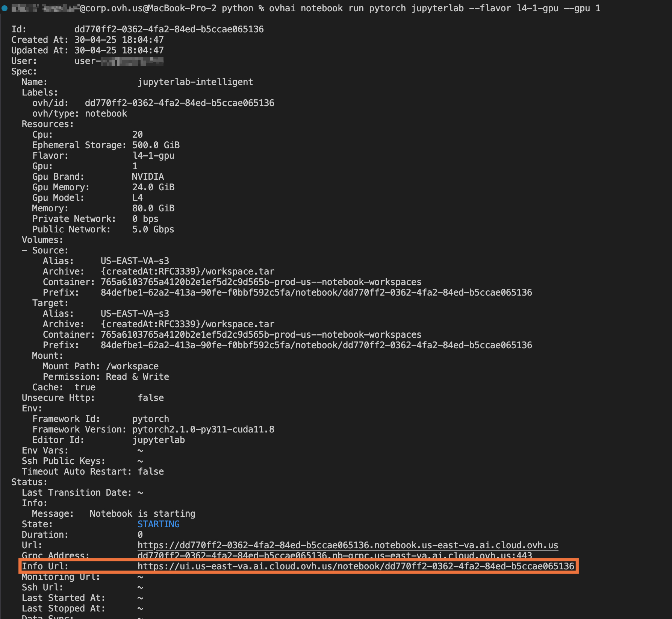Click the Target Archive workspace.tar value
Viewport: 672px width, 619px height.
coord(188,324)
